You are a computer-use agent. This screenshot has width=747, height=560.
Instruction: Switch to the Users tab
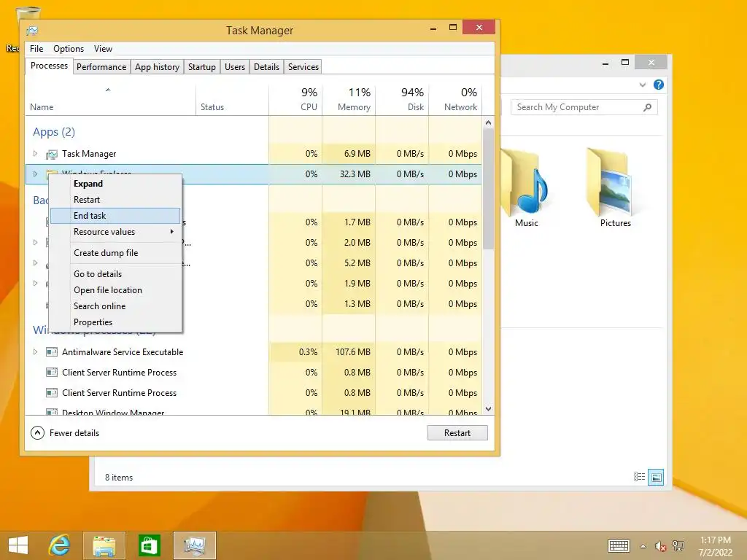[x=235, y=67]
